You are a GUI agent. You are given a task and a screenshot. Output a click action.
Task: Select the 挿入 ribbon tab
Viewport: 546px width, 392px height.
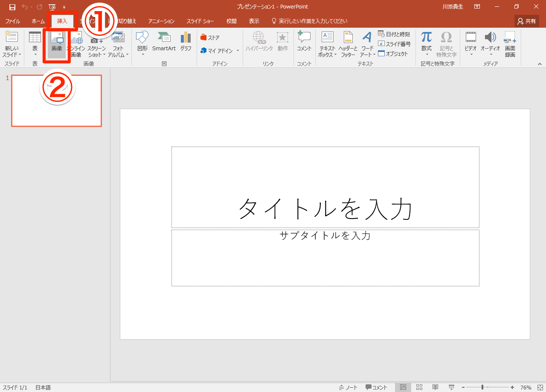[x=62, y=21]
